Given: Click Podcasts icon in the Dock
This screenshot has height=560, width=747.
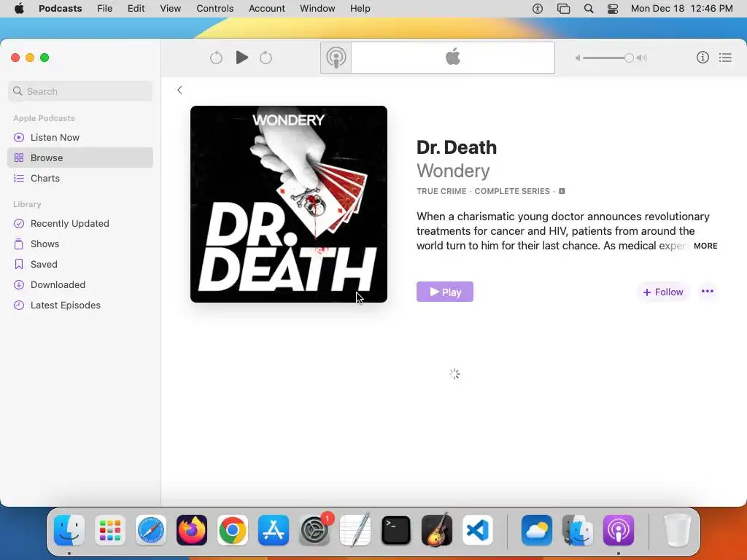Looking at the screenshot, I should pyautogui.click(x=619, y=530).
